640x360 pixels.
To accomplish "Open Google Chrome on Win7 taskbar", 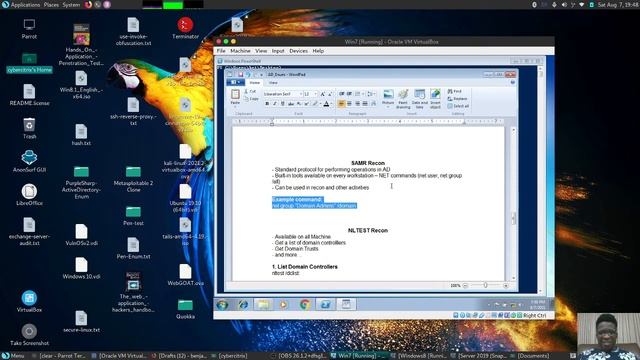I will [305, 304].
